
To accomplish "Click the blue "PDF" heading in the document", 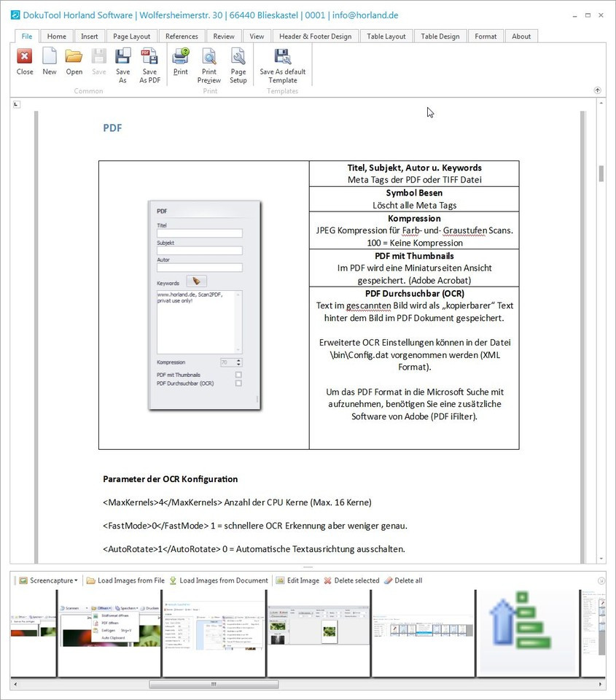I will tap(112, 128).
